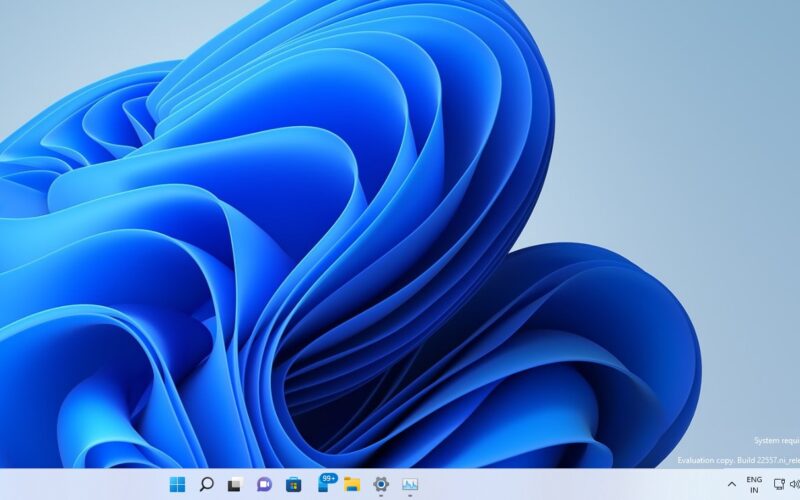Open Settings gear in taskbar
This screenshot has height=500, width=800.
381,484
